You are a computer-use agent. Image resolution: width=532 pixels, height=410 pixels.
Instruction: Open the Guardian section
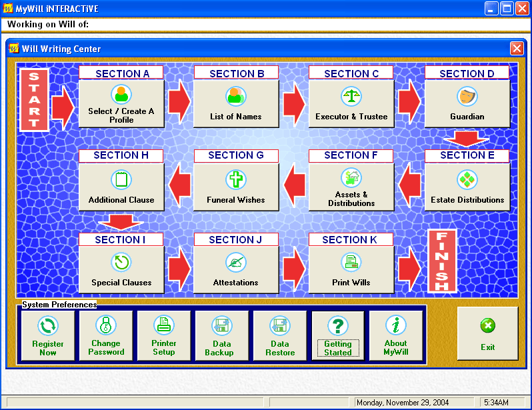coord(467,103)
